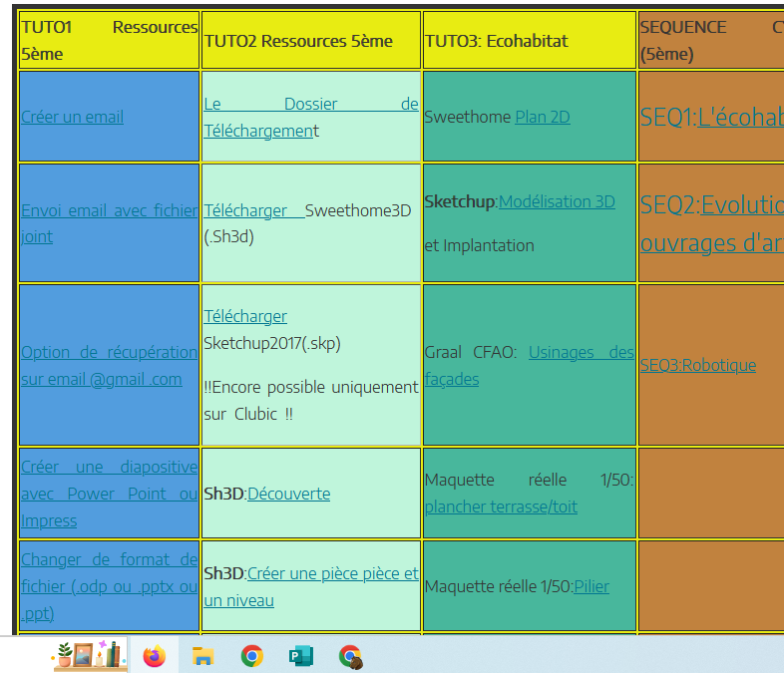This screenshot has width=784, height=673.
Task: Open the 'SEQ2:Evolutio' sequence link
Action: click(712, 223)
